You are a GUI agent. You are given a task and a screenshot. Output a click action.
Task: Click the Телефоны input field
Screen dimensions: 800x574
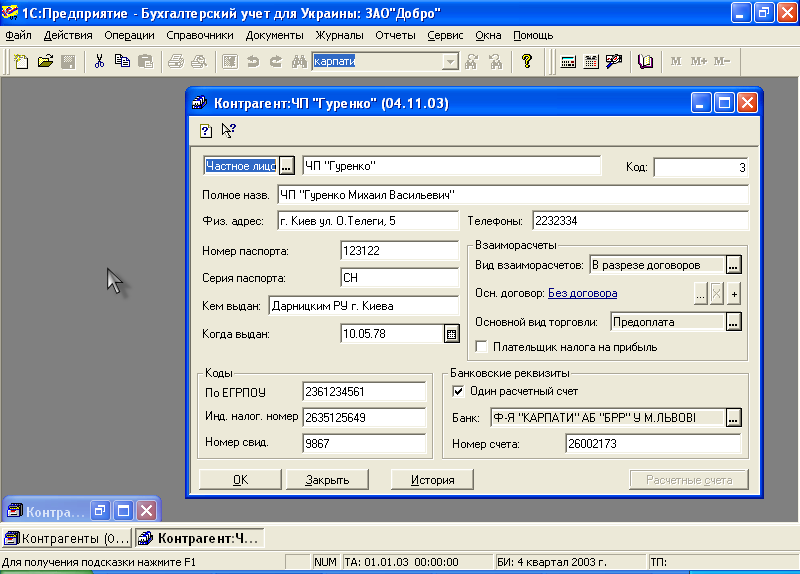(640, 221)
